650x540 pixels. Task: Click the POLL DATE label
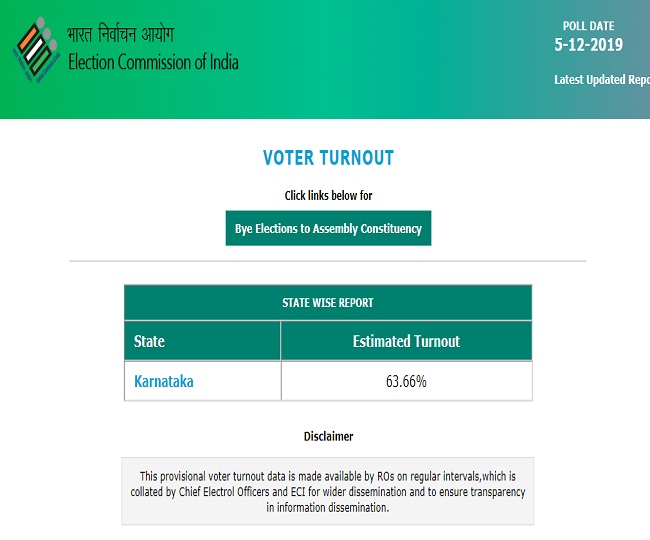588,26
